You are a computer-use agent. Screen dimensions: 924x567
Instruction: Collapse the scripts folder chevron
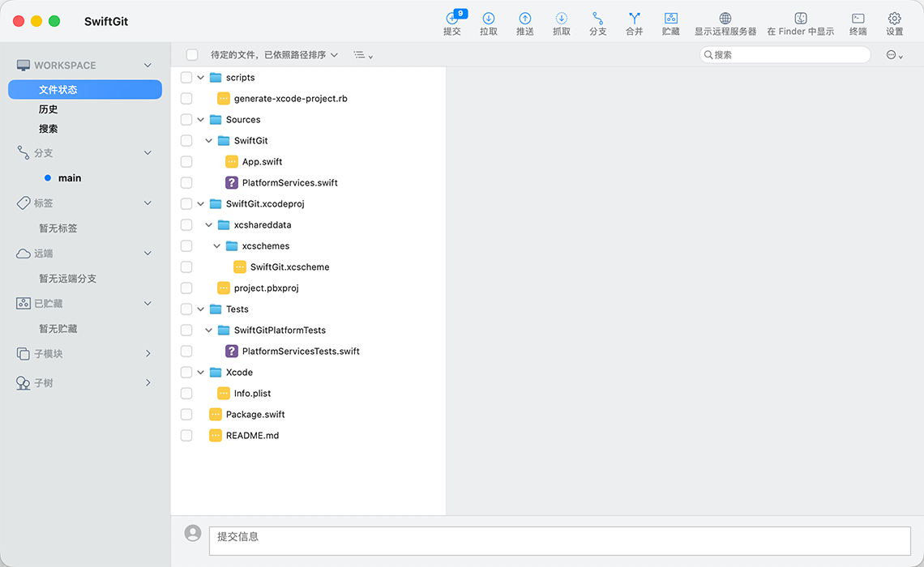201,78
